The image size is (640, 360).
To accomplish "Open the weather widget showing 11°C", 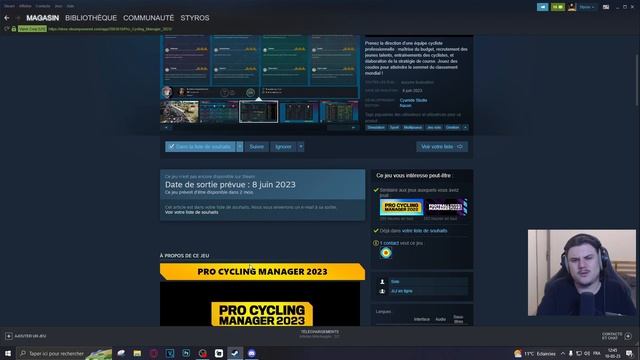I will coord(535,353).
